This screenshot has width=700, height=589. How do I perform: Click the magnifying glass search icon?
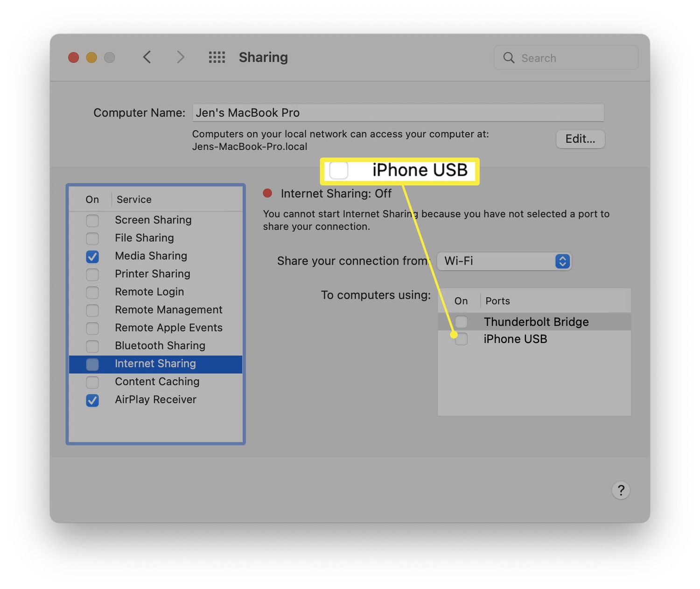(x=509, y=58)
